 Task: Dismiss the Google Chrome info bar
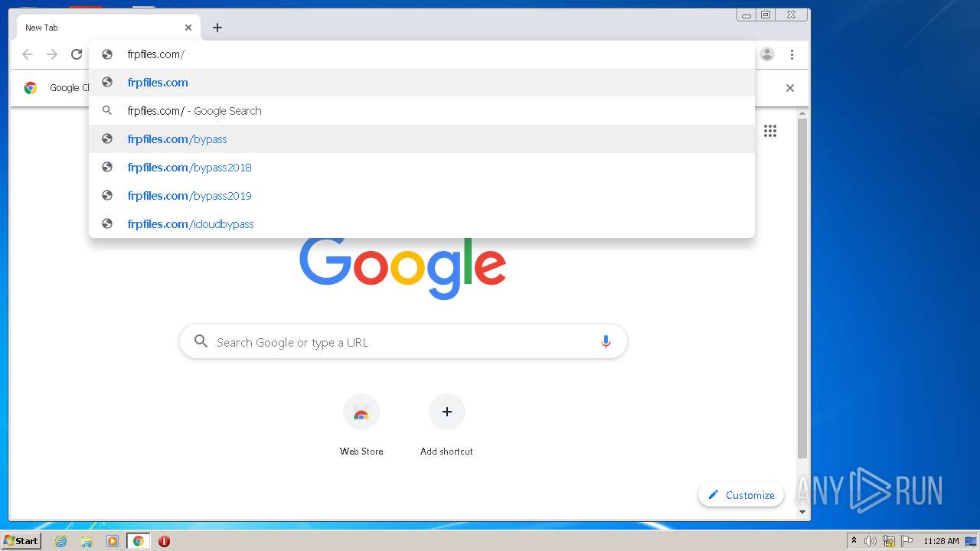click(790, 88)
